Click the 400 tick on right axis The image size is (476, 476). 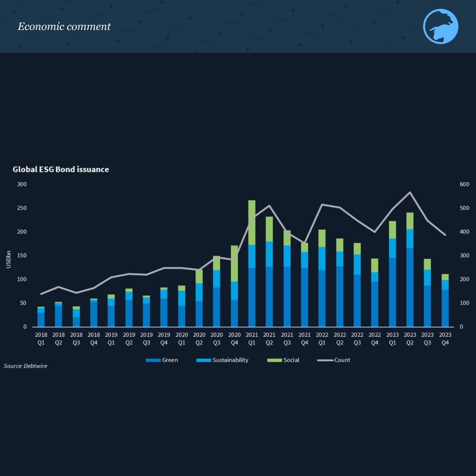[465, 232]
